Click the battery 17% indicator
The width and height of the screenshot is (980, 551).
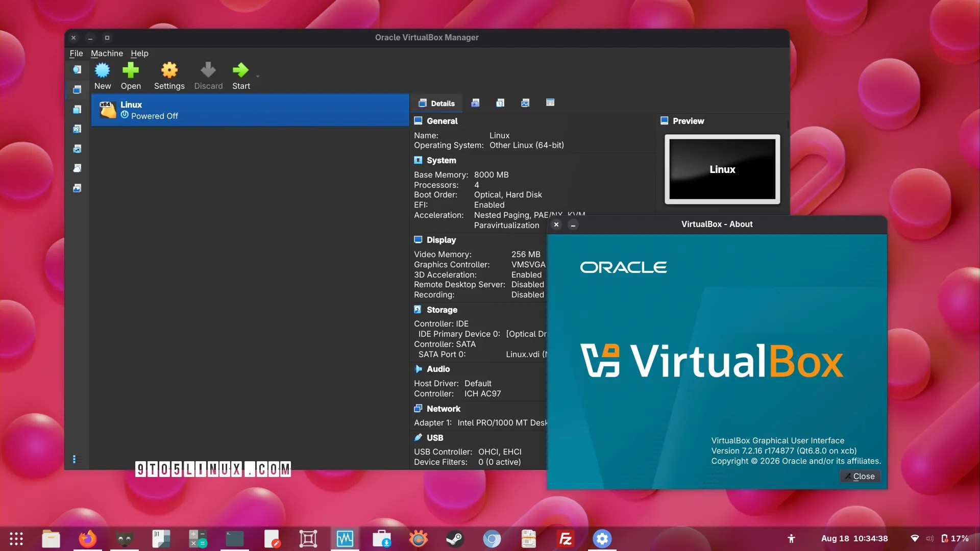(x=955, y=538)
